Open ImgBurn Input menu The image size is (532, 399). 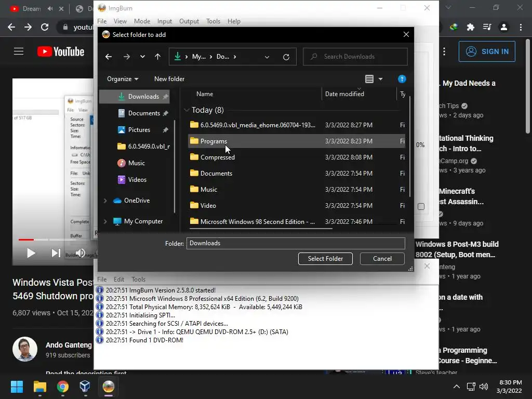point(165,21)
